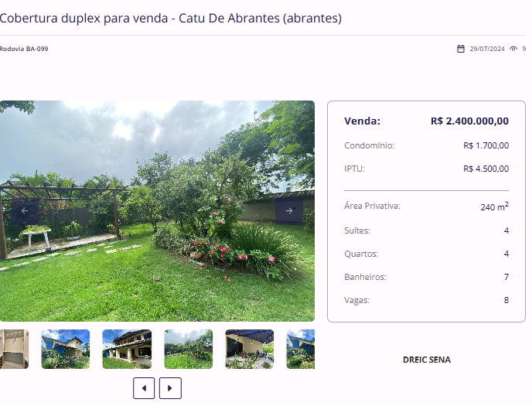Click next thumbnails triangle button

[x=170, y=388]
